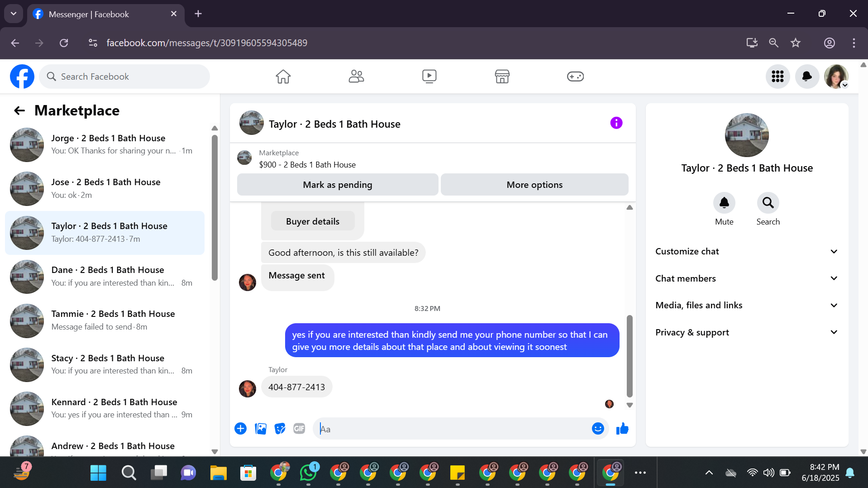The image size is (868, 488).
Task: Send a thumbs-up like
Action: (622, 429)
